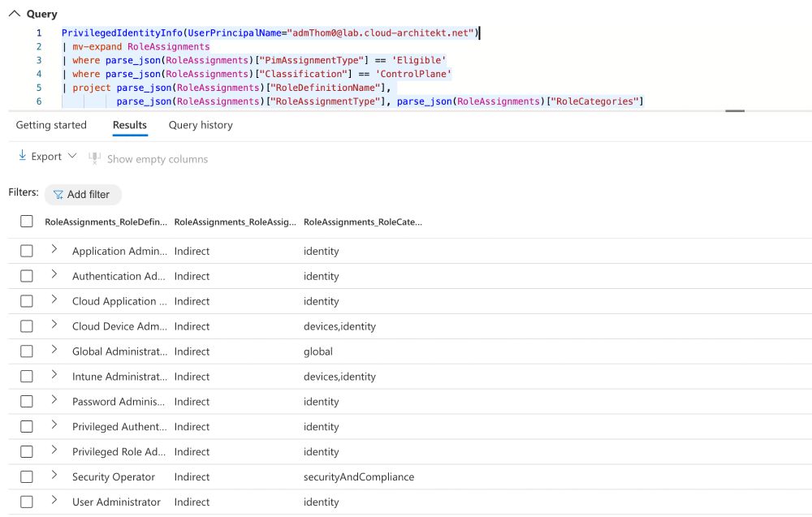Screen dimensions: 812x517
Task: Click the RoleCategories query line 6
Action: click(x=379, y=101)
